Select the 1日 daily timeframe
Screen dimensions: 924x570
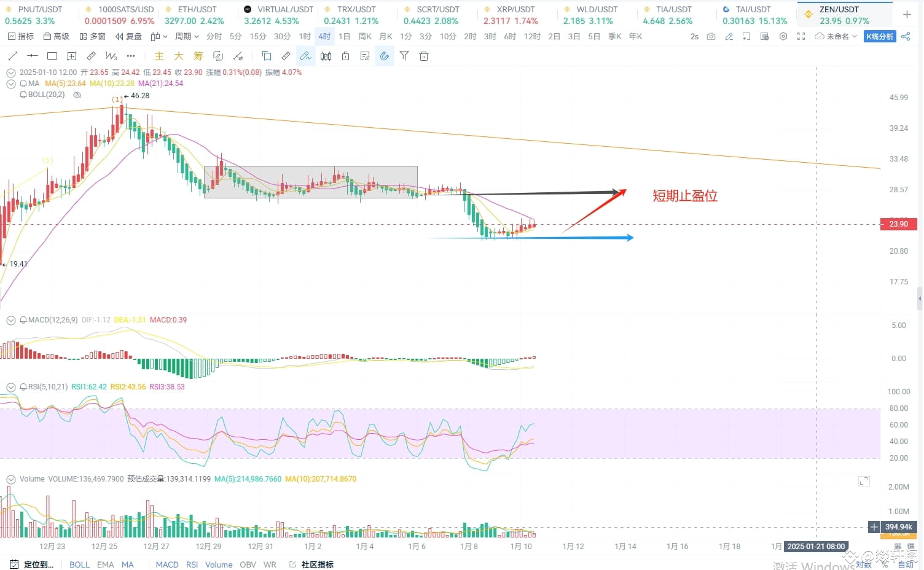pos(344,36)
